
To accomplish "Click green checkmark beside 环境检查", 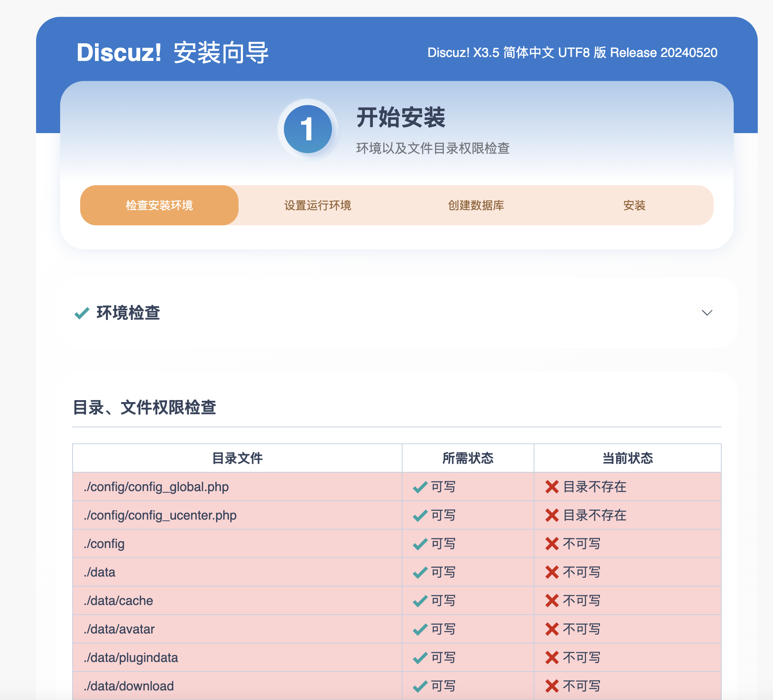I will 82,313.
